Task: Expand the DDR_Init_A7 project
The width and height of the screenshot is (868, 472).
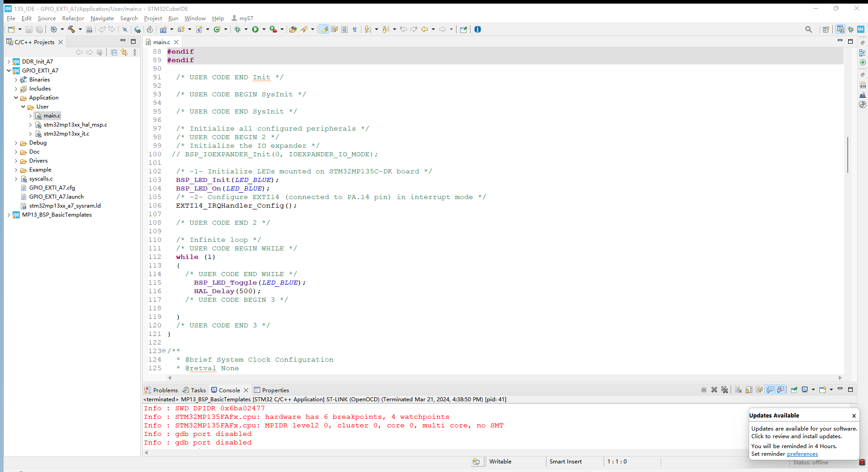Action: [x=9, y=62]
